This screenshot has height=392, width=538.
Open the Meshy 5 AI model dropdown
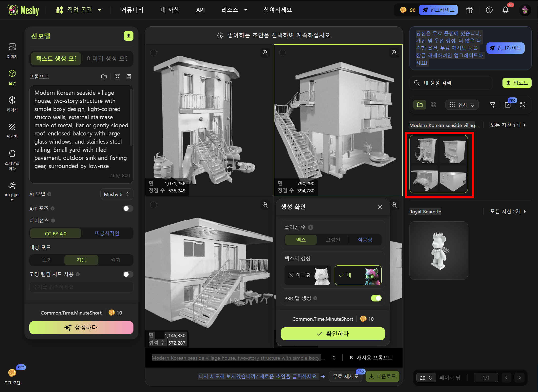(x=117, y=194)
